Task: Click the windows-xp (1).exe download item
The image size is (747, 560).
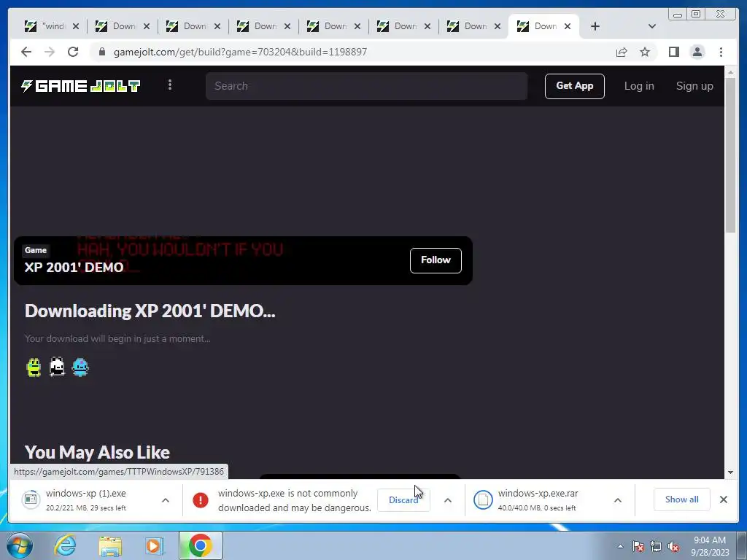Action: (x=86, y=499)
